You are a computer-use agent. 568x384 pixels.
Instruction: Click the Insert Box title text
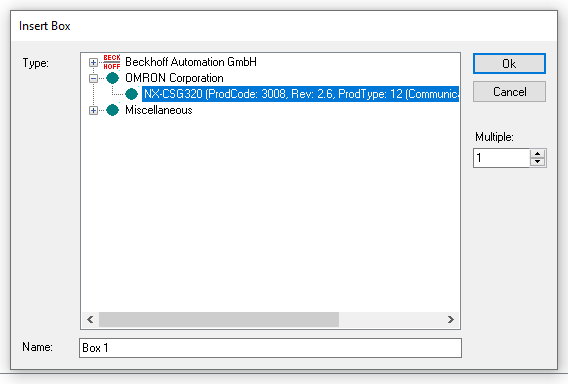(45, 26)
